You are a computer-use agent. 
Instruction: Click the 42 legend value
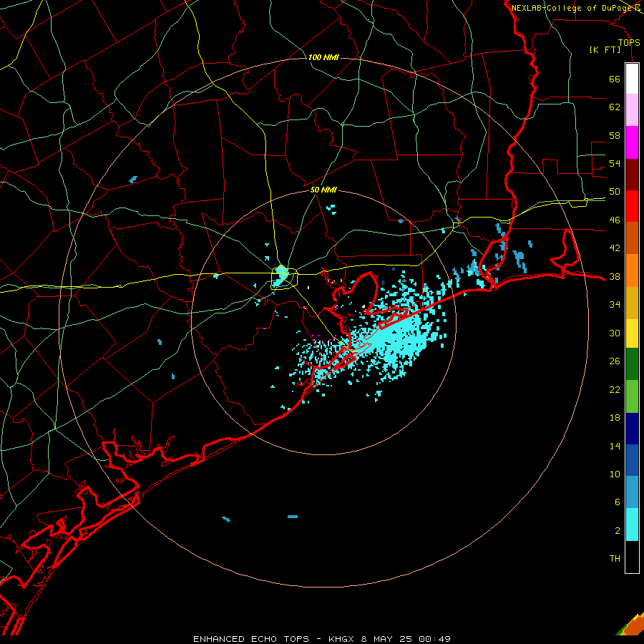615,248
